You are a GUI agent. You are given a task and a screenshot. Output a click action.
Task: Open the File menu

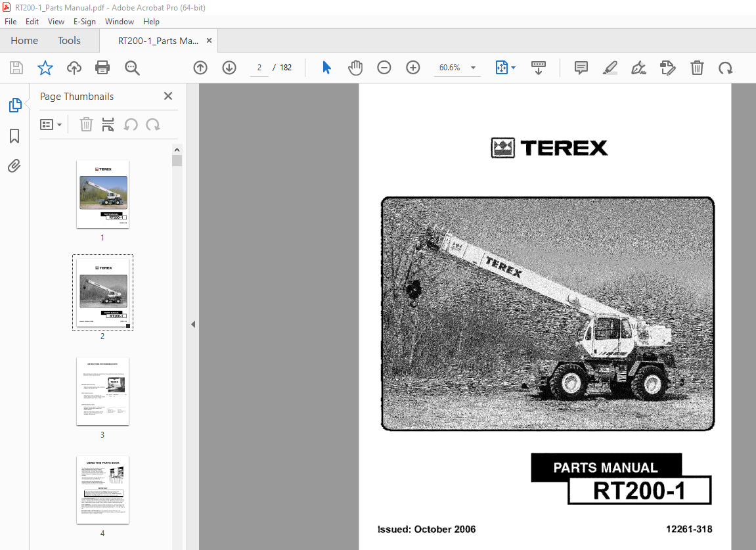(11, 22)
